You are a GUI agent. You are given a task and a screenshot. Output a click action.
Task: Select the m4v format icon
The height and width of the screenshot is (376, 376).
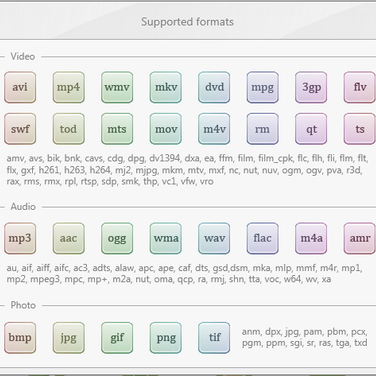click(x=214, y=129)
